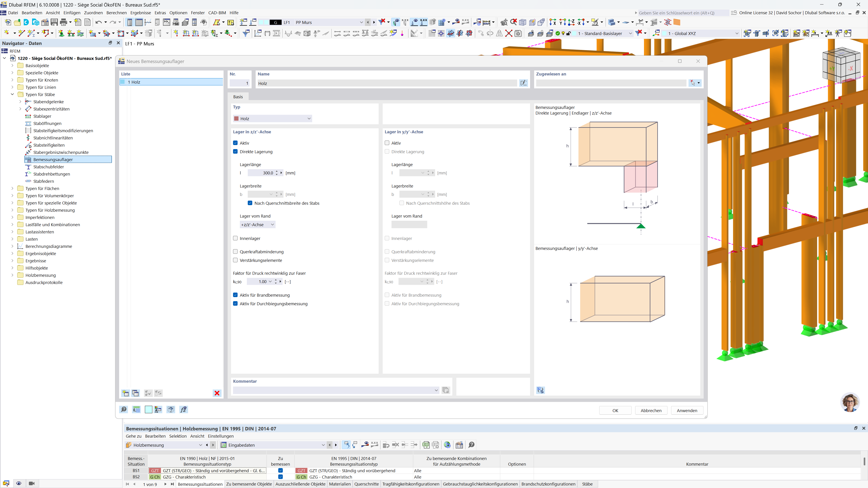Screen dimensions: 868x488
Task: Click the search magnifier icon at dialog bottom
Action: tap(124, 410)
